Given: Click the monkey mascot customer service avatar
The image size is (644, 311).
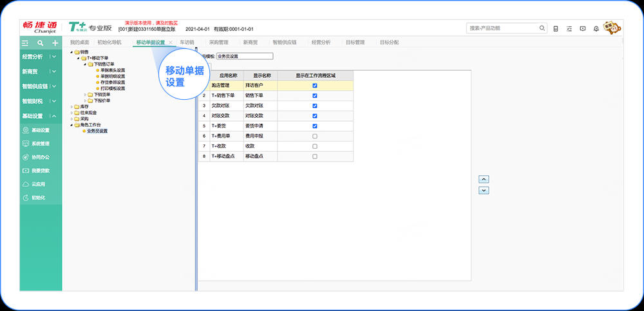Looking at the screenshot, I should (612, 28).
